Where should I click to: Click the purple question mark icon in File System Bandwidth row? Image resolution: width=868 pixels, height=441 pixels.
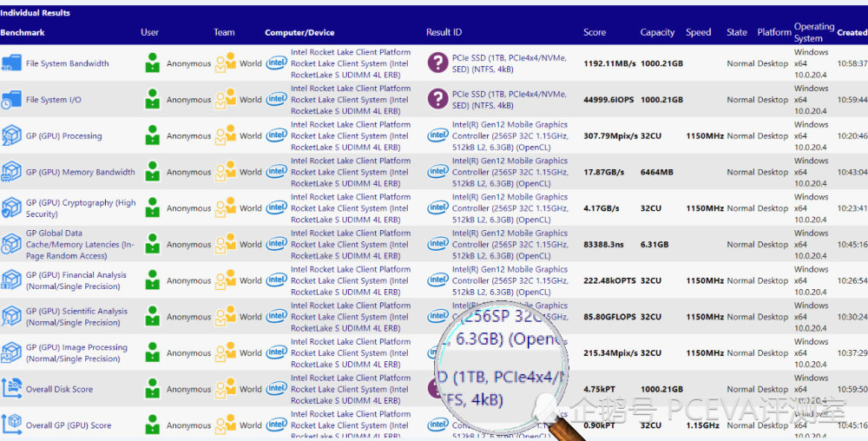click(x=437, y=63)
